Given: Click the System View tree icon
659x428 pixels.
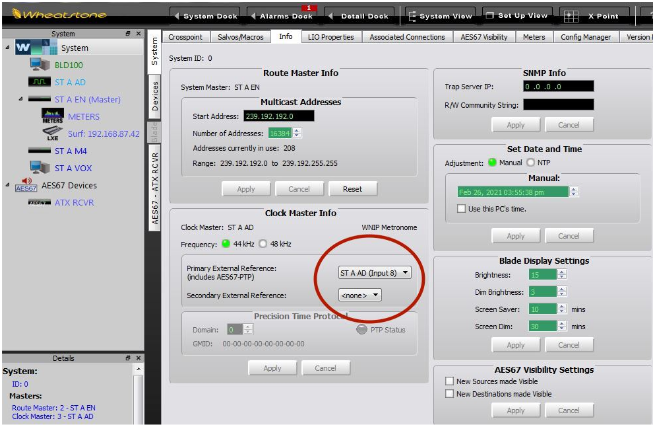Looking at the screenshot, I should [x=411, y=16].
